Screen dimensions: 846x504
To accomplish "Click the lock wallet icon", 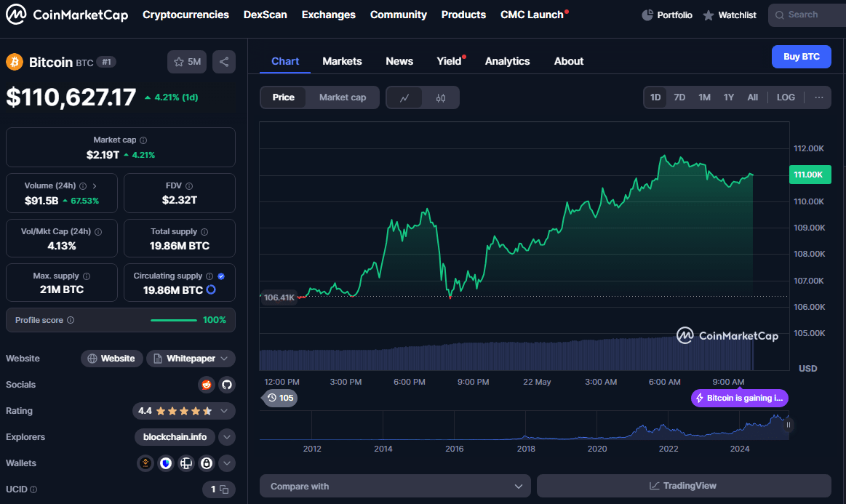I will tap(207, 463).
